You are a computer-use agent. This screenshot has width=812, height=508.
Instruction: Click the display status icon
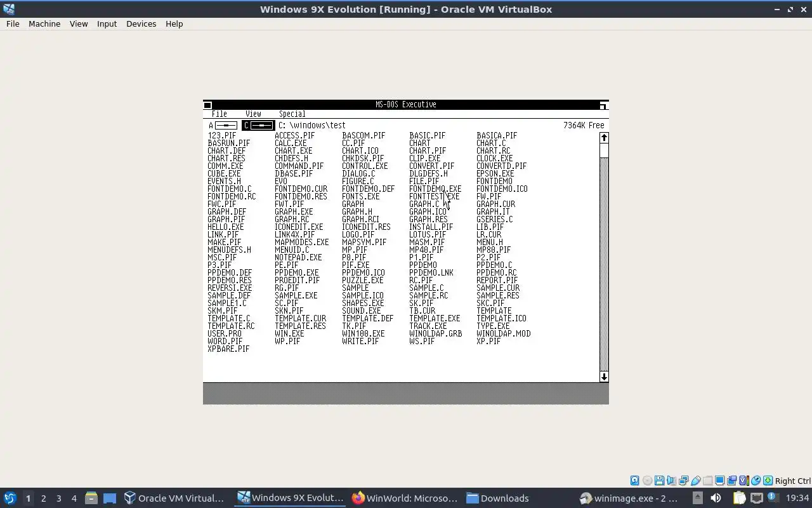click(719, 481)
